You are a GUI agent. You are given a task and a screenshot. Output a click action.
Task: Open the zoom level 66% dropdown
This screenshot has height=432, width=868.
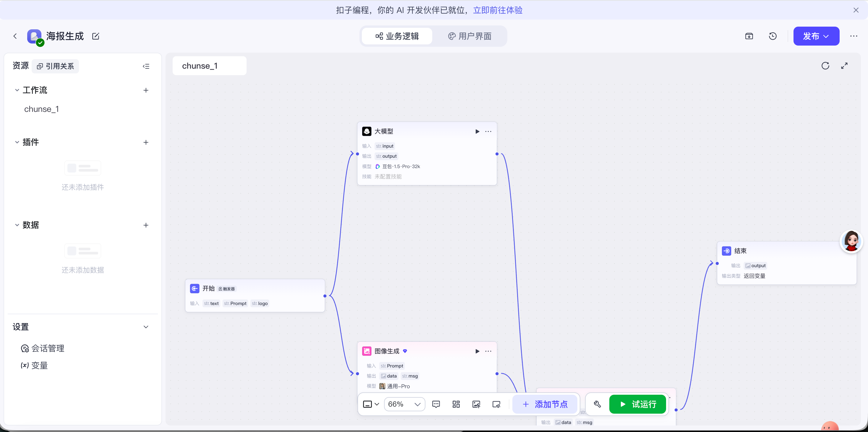(x=404, y=404)
